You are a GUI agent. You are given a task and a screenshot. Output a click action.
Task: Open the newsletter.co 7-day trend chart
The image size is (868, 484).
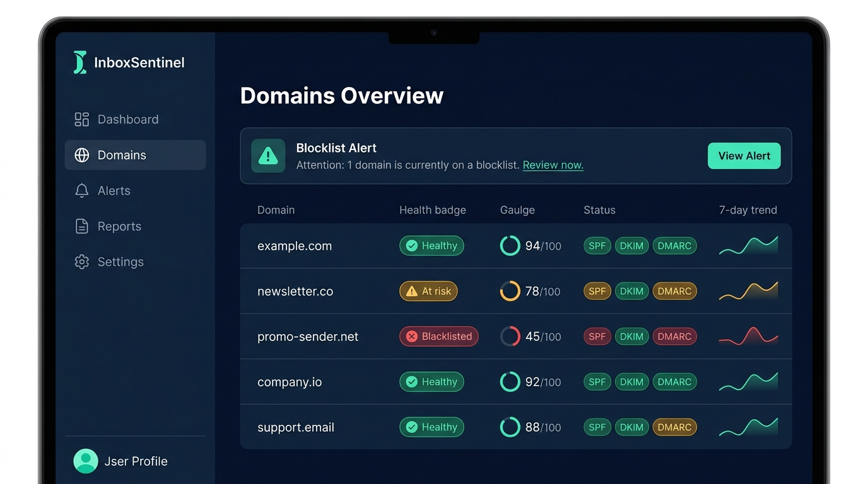(748, 291)
